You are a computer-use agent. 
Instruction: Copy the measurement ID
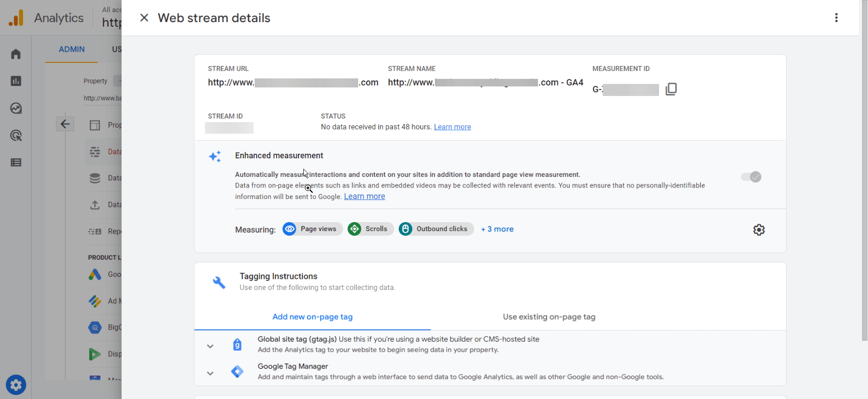pos(671,89)
